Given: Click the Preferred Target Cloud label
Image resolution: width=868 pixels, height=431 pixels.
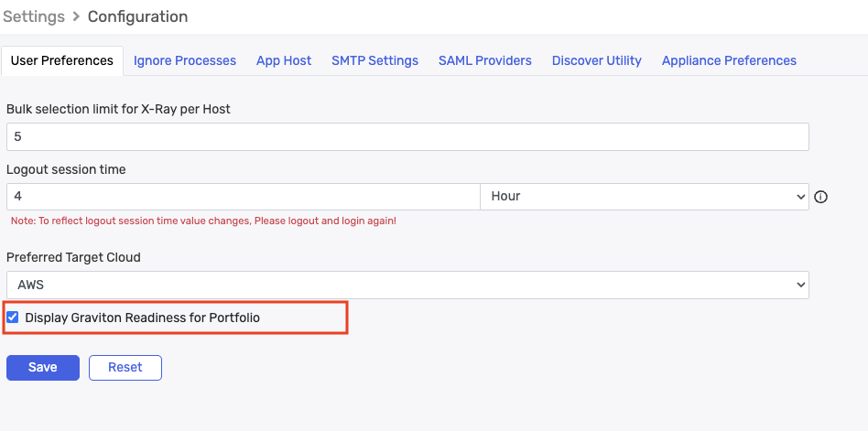Looking at the screenshot, I should [x=73, y=257].
